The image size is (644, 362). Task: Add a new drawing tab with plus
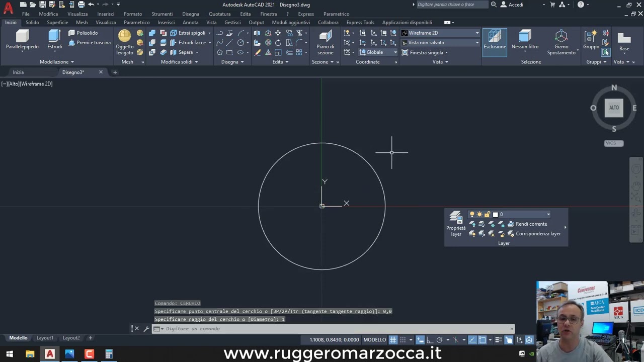point(115,72)
